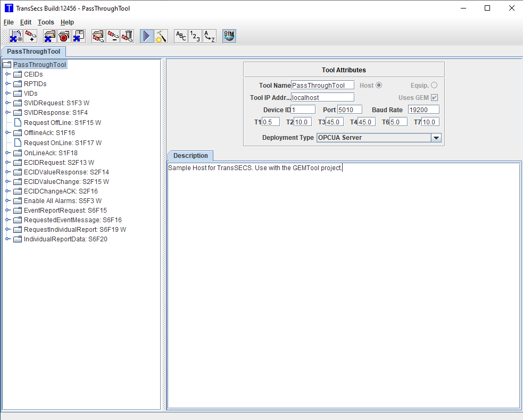Open the Deployment Type dropdown

[436, 138]
